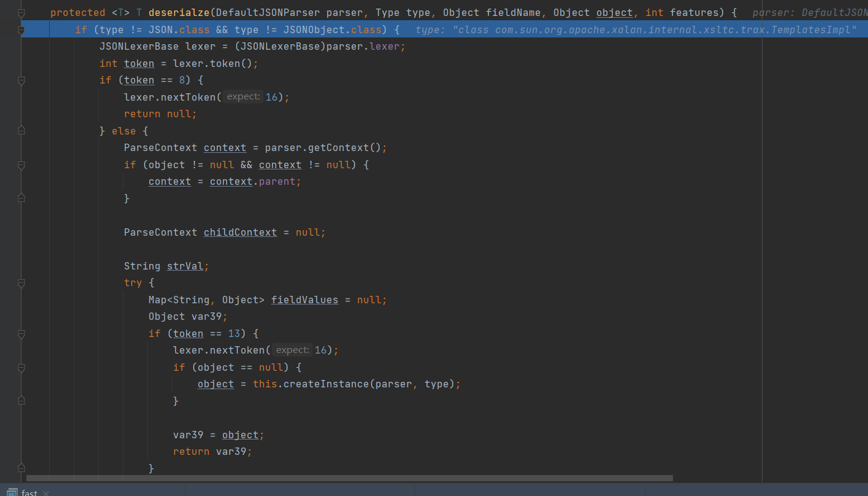Click 'JSONObject.class' in highlighted line
Screen dimensions: 868x496
click(332, 29)
